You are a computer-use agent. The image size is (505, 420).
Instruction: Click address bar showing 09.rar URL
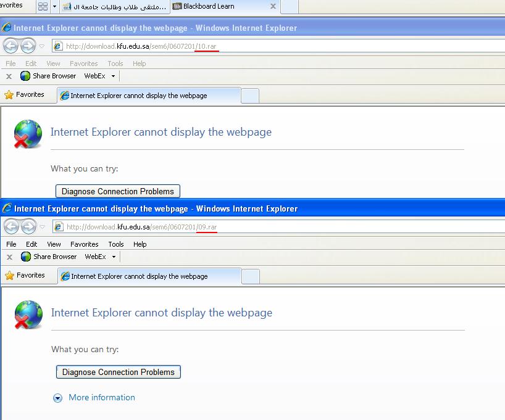279,227
